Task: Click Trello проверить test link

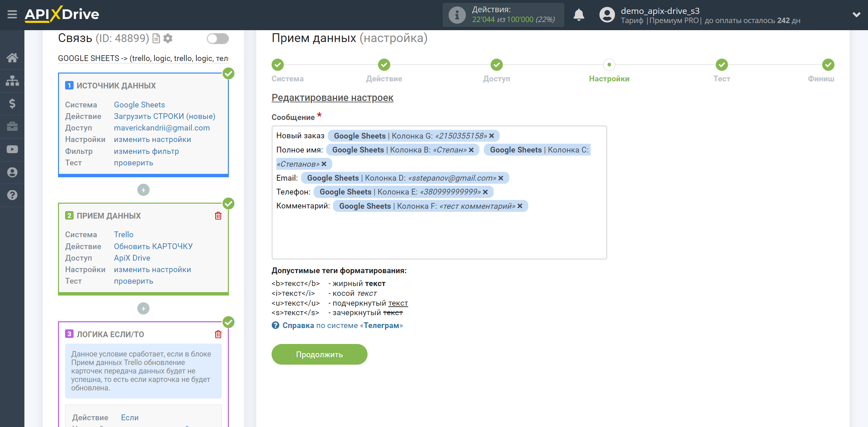Action: pos(134,281)
